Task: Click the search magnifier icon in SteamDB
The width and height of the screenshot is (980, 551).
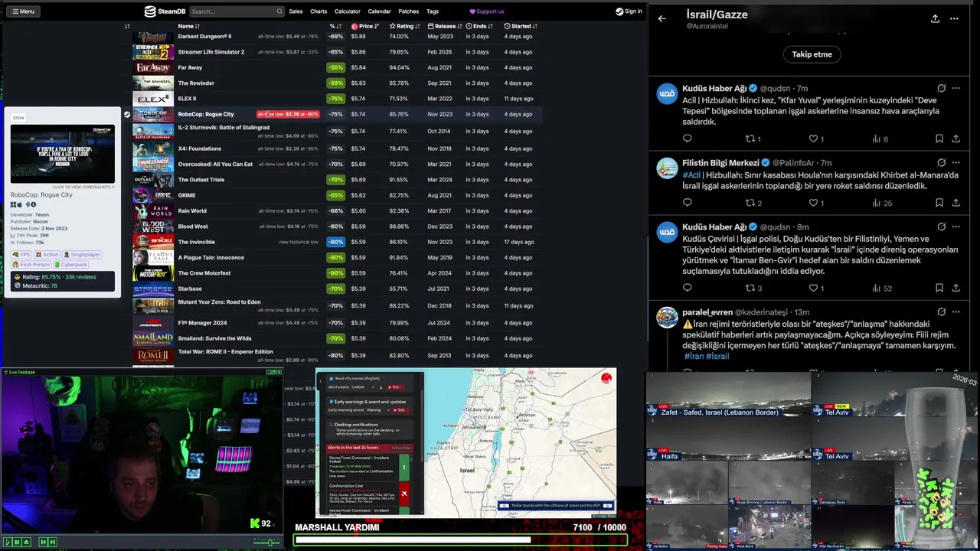Action: click(x=279, y=11)
